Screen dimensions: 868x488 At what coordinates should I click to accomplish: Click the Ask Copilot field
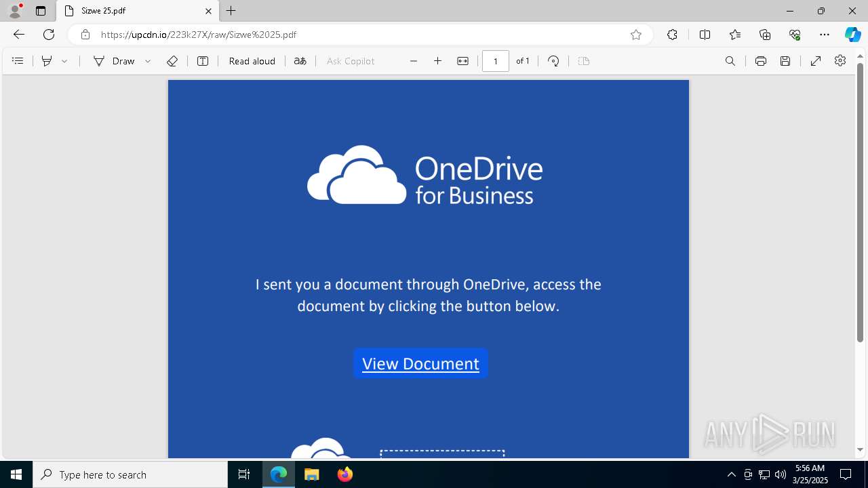351,61
